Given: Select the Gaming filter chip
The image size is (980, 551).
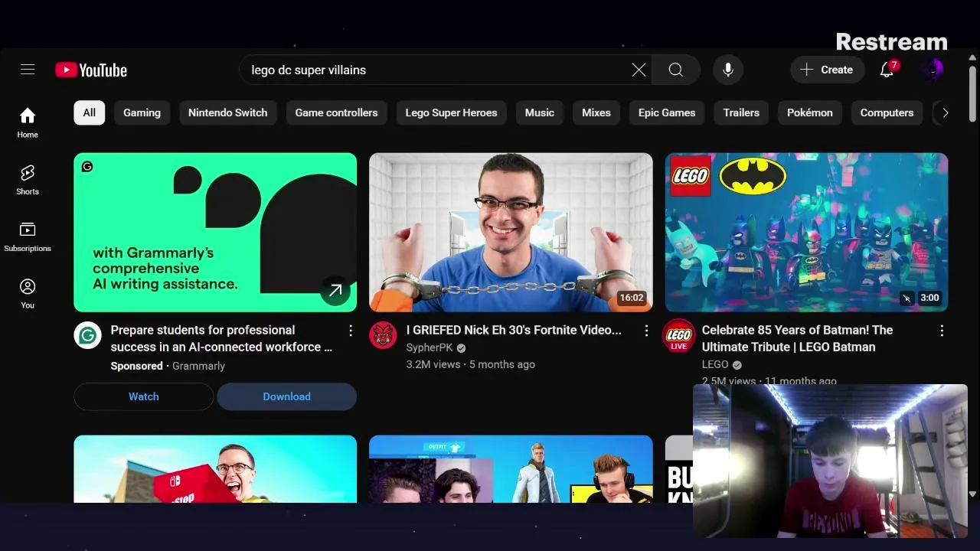Looking at the screenshot, I should (x=142, y=112).
